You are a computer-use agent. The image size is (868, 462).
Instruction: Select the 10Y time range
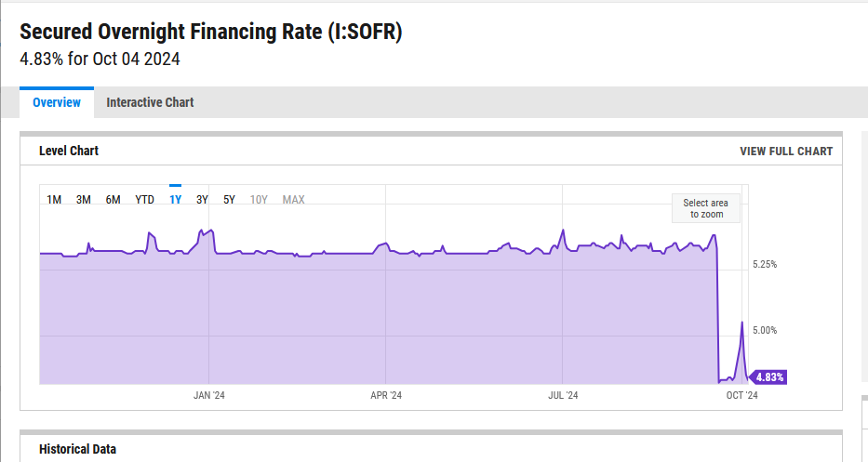[259, 200]
